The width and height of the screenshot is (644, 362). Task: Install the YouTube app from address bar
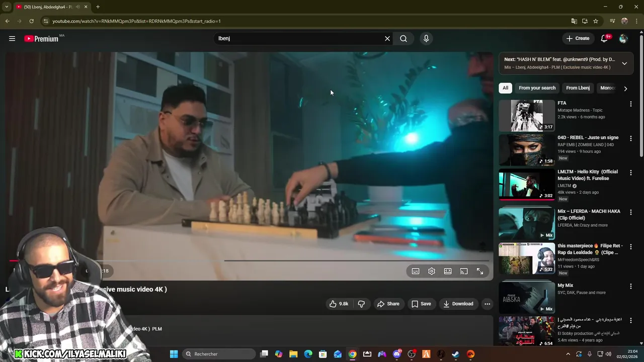[585, 21]
